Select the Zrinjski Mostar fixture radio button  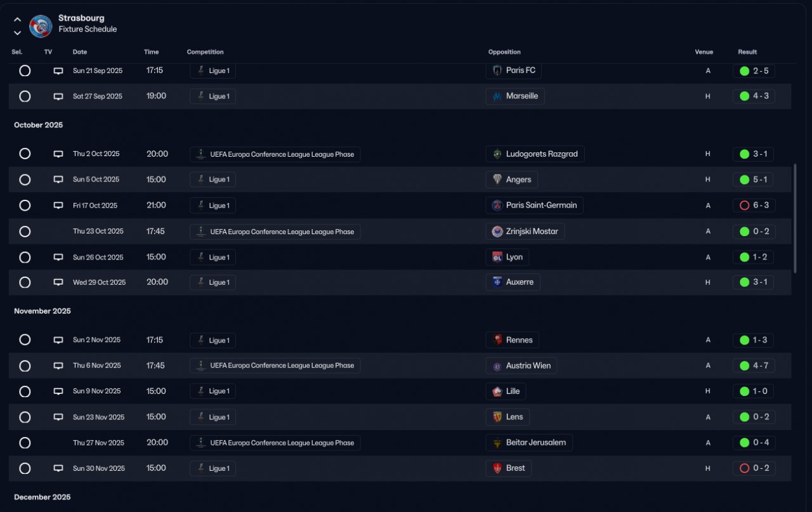(25, 232)
